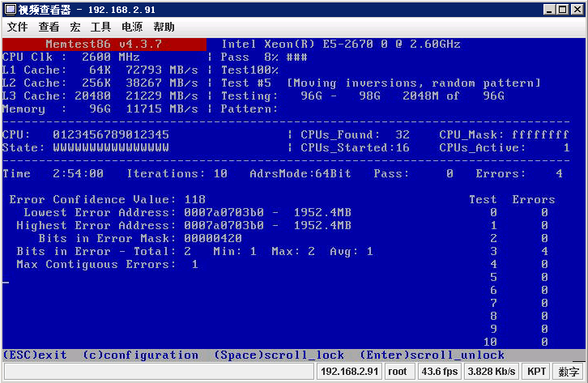Screen dimensions: 588x383
Task: Click the Pass 8% progress text
Action: pos(264,57)
